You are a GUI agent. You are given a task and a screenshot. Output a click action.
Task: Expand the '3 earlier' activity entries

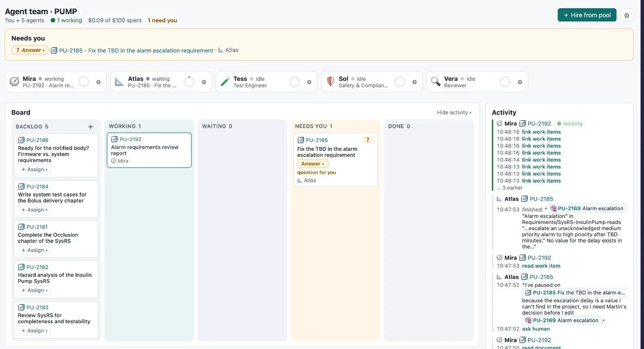[510, 188]
